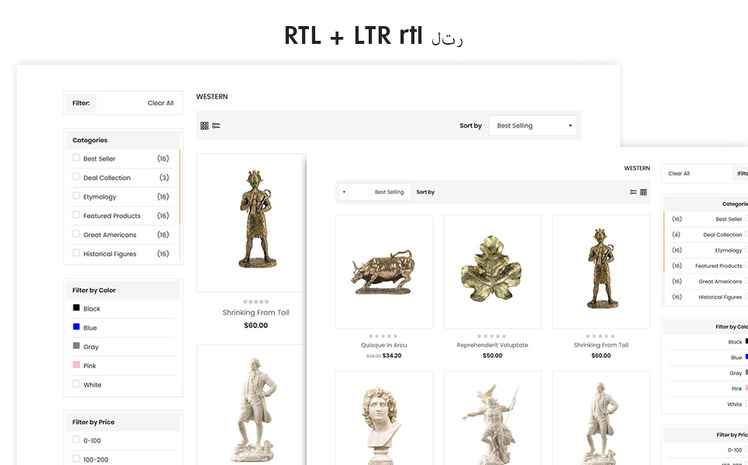Switch to list view in RTL window
Image resolution: width=748 pixels, height=465 pixels.
tap(633, 192)
